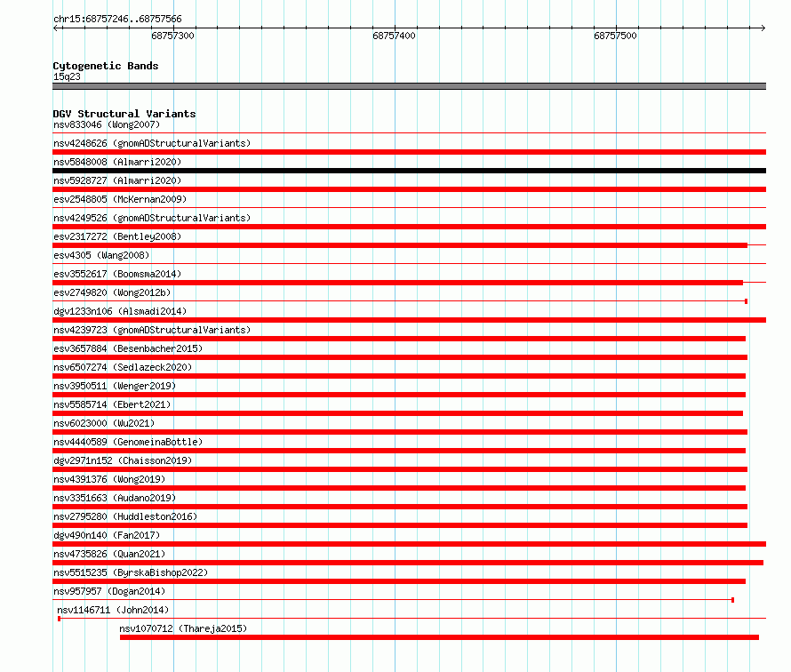Click the chr15:68757246..68757566 region label
Image resolution: width=791 pixels, height=672 pixels.
(x=117, y=19)
